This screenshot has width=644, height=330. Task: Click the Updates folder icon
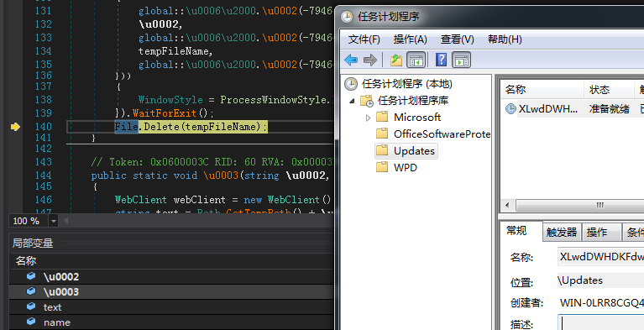(x=382, y=150)
